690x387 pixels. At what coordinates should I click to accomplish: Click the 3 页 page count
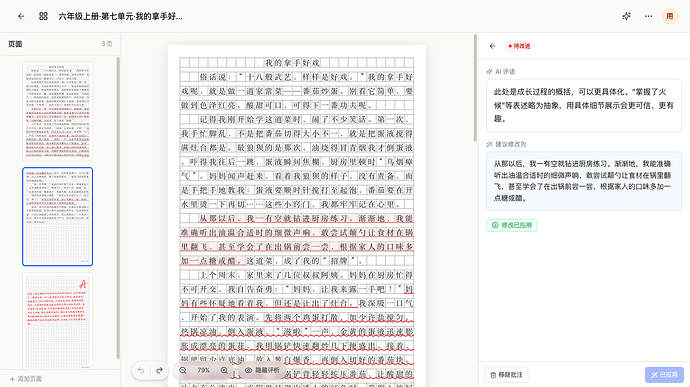click(107, 44)
